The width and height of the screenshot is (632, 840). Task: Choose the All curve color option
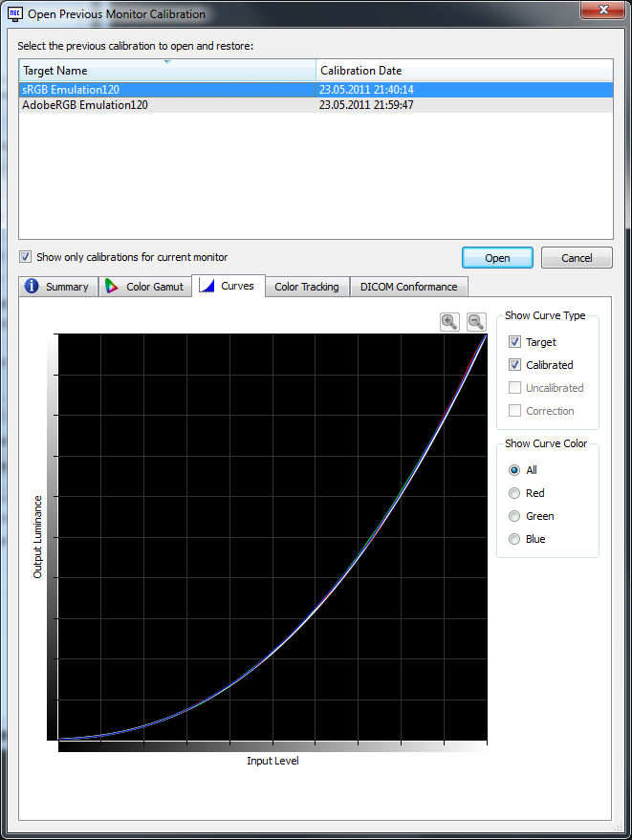(x=515, y=470)
